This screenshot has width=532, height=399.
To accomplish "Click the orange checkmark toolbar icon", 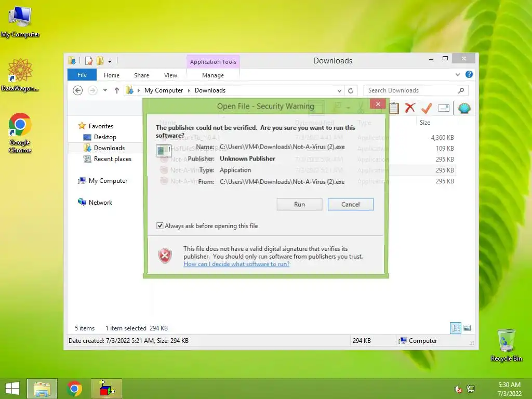I will click(427, 108).
